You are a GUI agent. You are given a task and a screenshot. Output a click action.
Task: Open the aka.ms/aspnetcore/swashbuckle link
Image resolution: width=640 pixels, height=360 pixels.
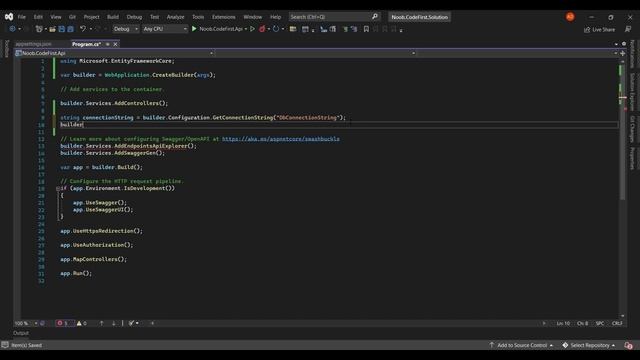(x=281, y=139)
